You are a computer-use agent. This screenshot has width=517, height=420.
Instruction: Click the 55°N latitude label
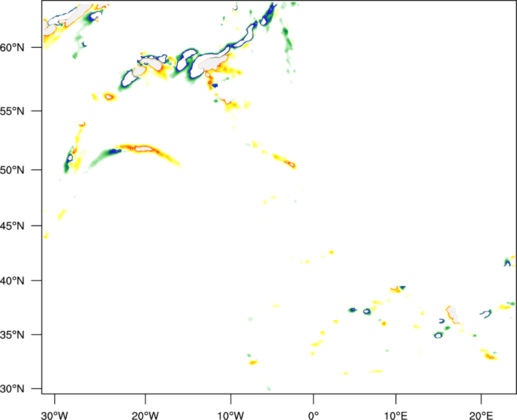pos(12,111)
